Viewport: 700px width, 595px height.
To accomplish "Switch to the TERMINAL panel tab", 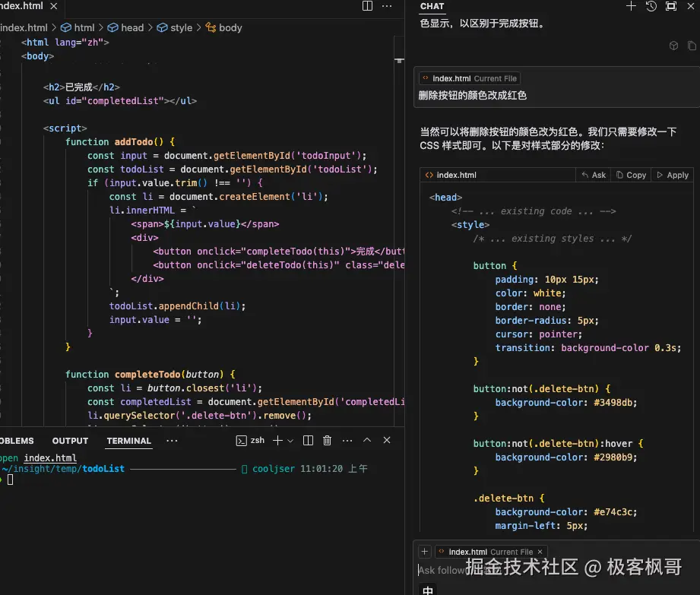I will [129, 441].
